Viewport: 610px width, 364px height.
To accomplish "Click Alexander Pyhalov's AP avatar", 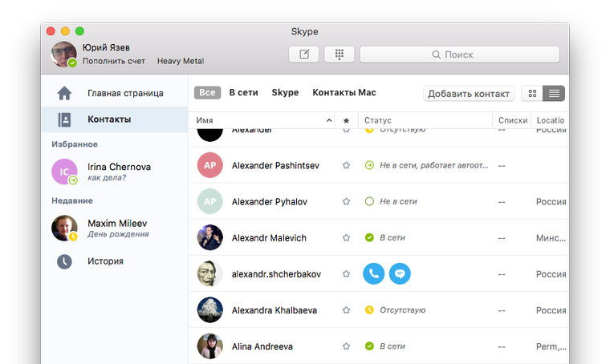I will [x=210, y=201].
